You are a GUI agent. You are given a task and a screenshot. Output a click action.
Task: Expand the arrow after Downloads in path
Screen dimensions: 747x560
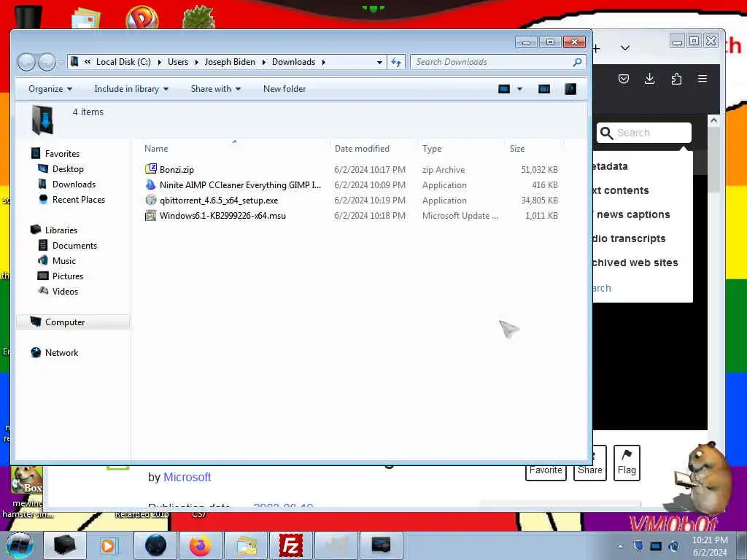tap(323, 62)
